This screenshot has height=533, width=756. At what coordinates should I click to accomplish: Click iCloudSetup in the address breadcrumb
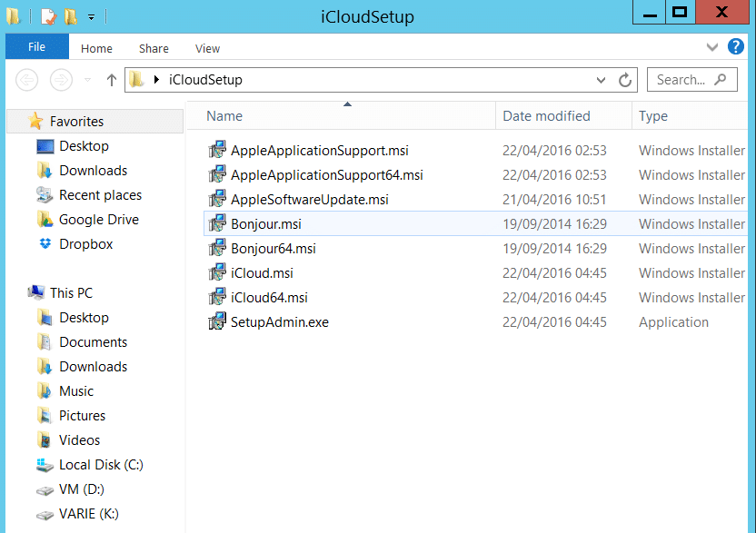coord(205,80)
